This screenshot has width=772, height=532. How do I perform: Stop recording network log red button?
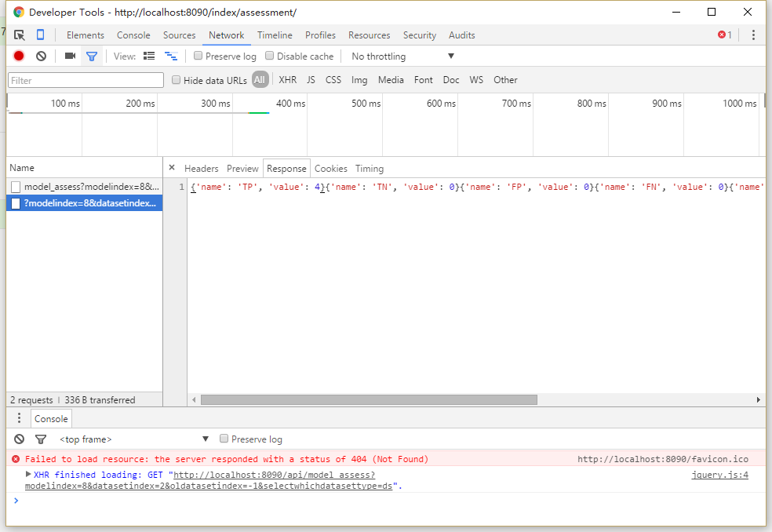pos(19,56)
